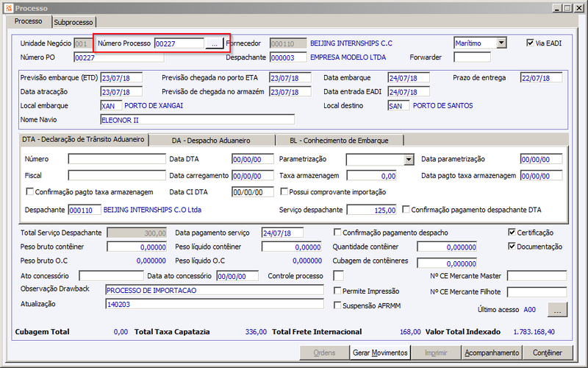Click the Imprimir button
The width and height of the screenshot is (588, 368).
pyautogui.click(x=436, y=353)
